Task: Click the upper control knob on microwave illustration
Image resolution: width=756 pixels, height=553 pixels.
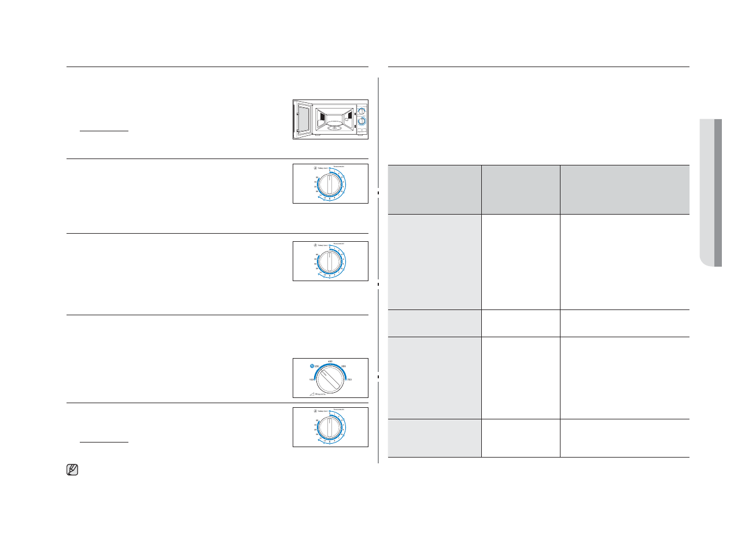Action: tap(362, 110)
